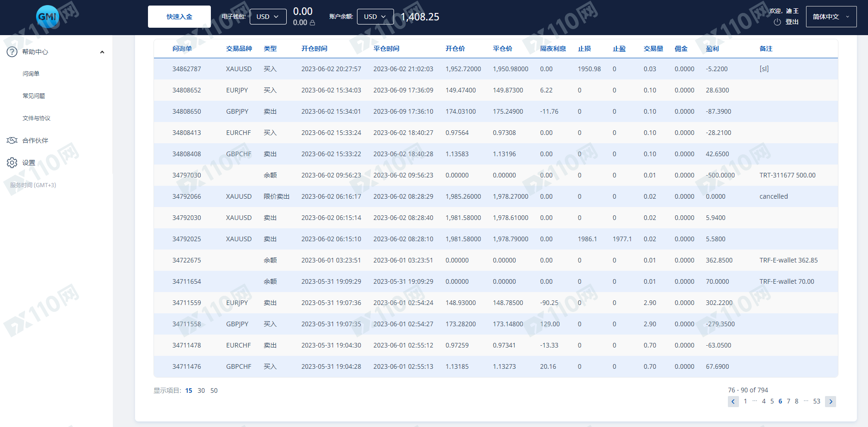This screenshot has height=427, width=868.
Task: Open the settings gear icon
Action: [x=12, y=163]
